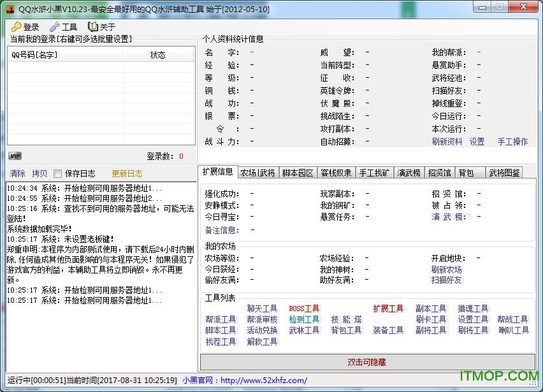543x392 pixels.
Task: Click the 刷新农场 link
Action: [446, 269]
